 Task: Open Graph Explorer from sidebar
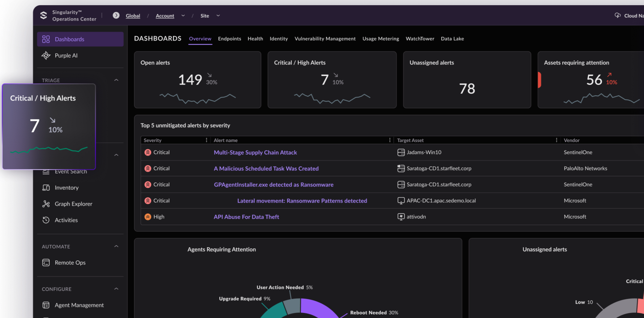(x=74, y=204)
